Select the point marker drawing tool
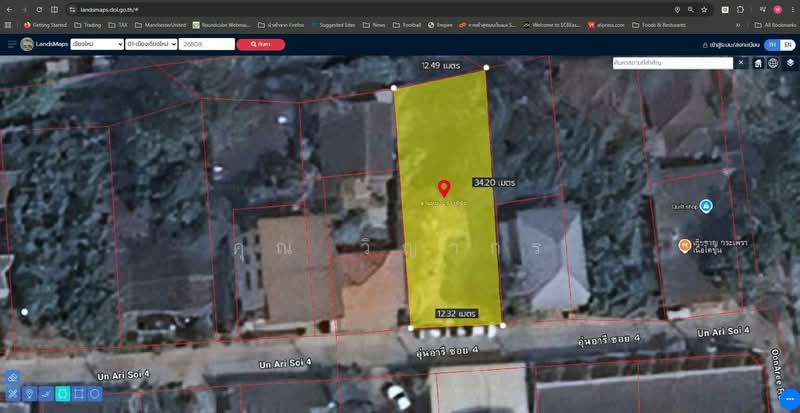 click(30, 394)
